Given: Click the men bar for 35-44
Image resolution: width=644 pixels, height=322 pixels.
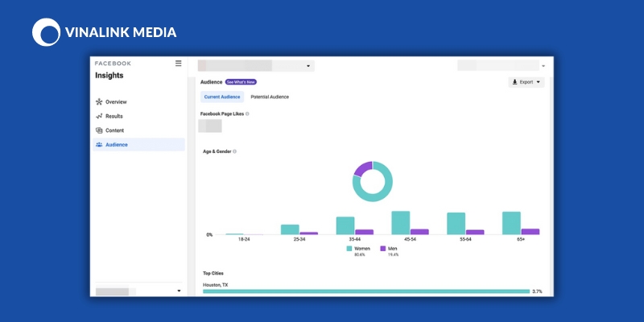Looking at the screenshot, I should (365, 232).
